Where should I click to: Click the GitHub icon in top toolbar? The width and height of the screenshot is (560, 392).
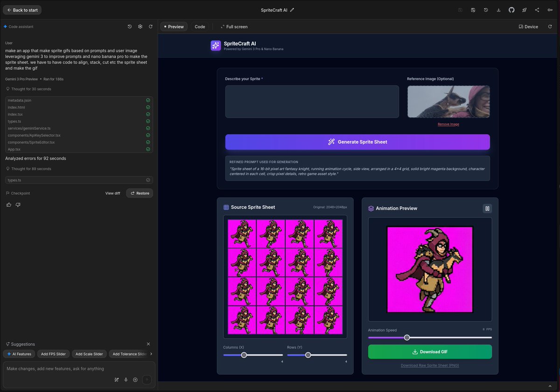511,10
